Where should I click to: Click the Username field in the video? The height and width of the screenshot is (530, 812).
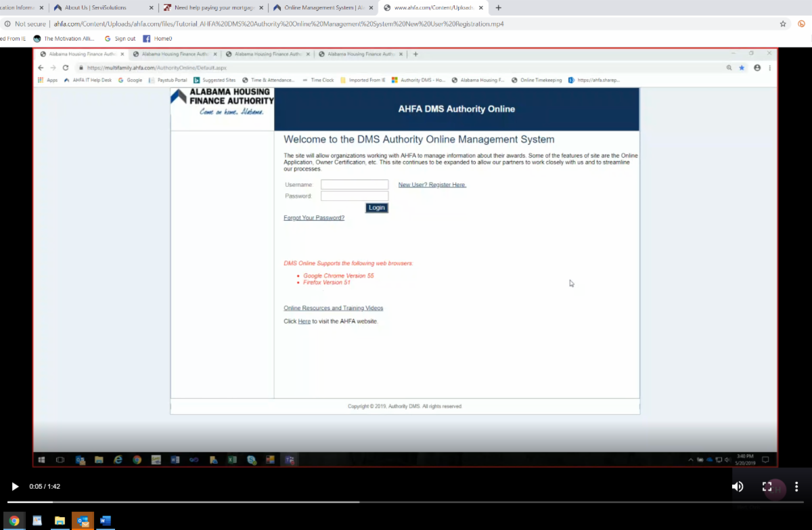[355, 185]
